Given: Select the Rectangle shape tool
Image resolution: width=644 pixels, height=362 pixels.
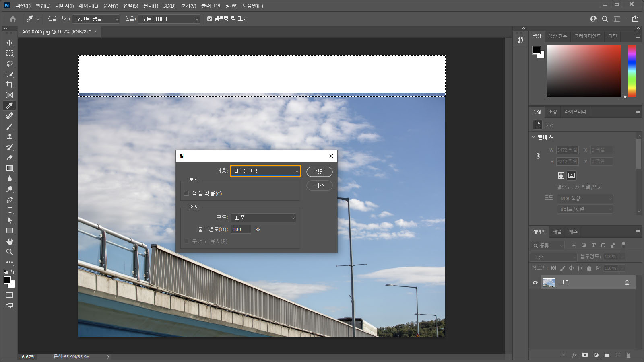Looking at the screenshot, I should tap(10, 231).
